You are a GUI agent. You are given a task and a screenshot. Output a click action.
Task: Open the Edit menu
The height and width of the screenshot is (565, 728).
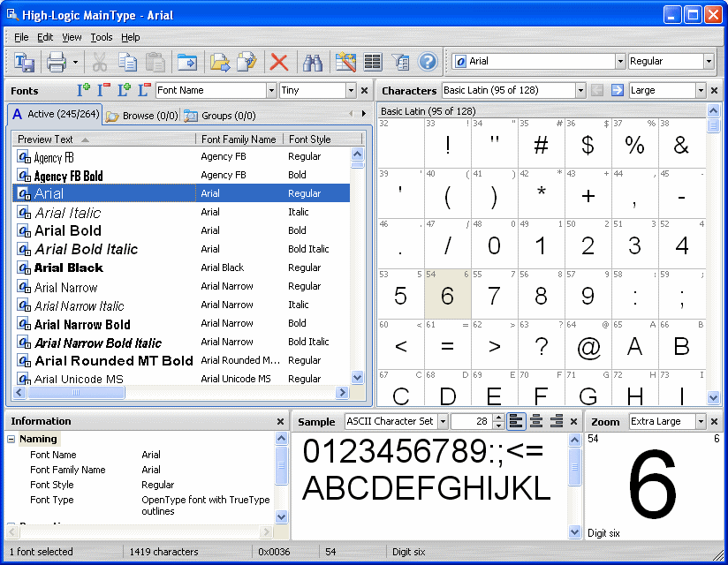point(45,37)
